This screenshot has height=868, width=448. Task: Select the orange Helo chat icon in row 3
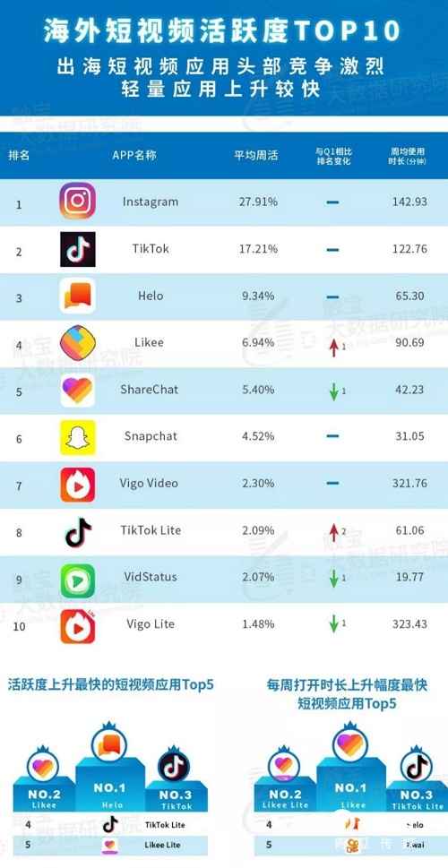78,296
